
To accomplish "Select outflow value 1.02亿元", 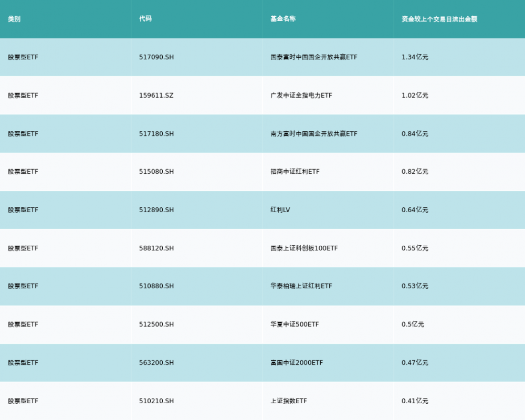I will click(x=415, y=96).
